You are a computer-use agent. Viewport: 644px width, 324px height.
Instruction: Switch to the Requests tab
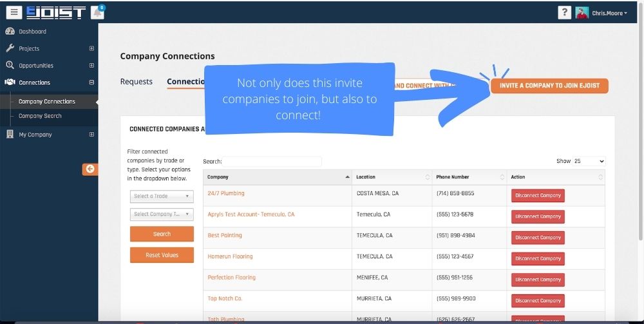pyautogui.click(x=137, y=82)
